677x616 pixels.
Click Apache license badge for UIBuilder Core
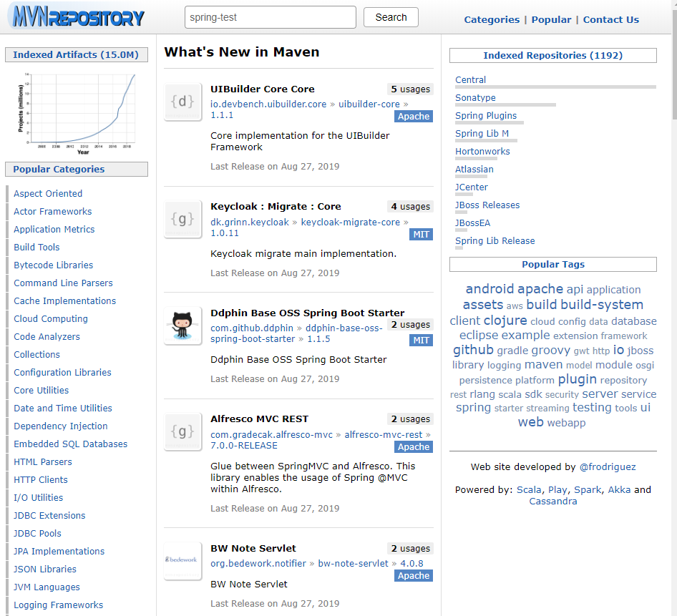pos(413,117)
